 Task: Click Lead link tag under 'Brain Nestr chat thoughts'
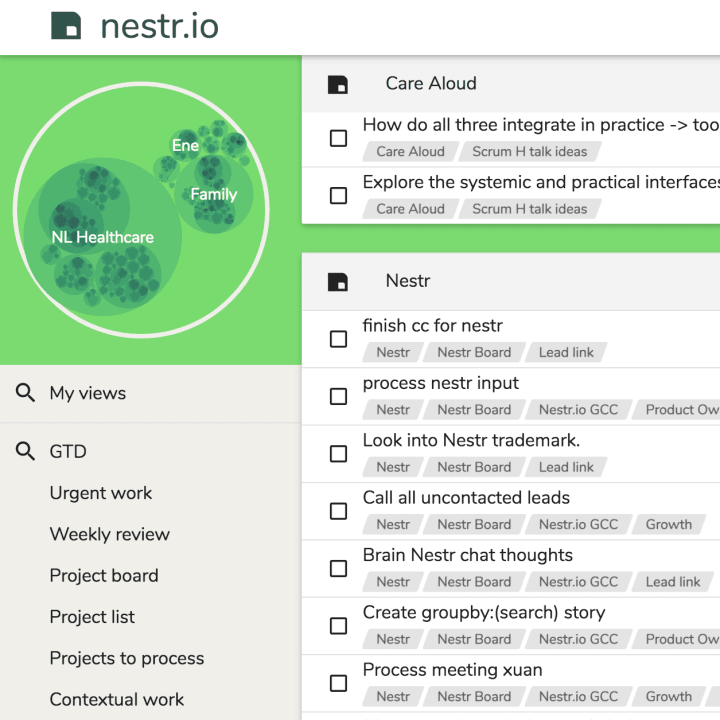[673, 582]
